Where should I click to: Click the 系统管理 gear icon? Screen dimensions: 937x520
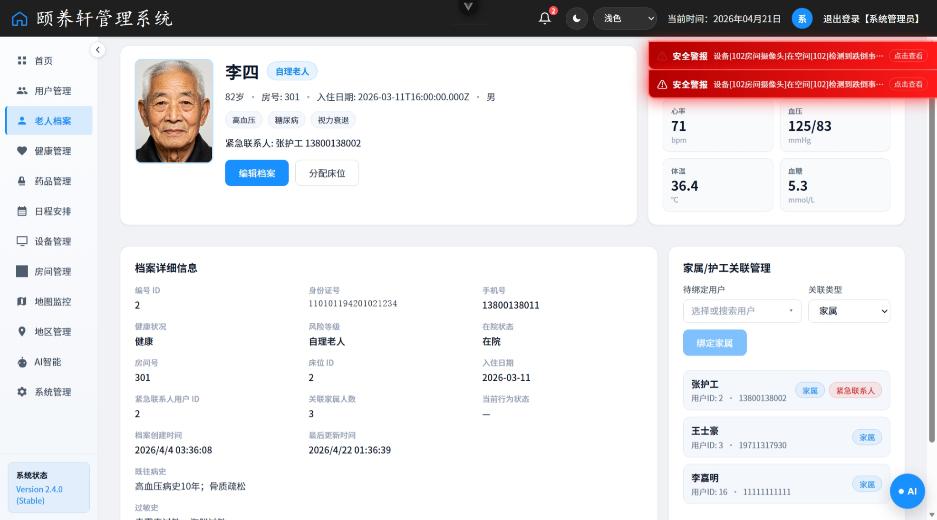click(22, 391)
